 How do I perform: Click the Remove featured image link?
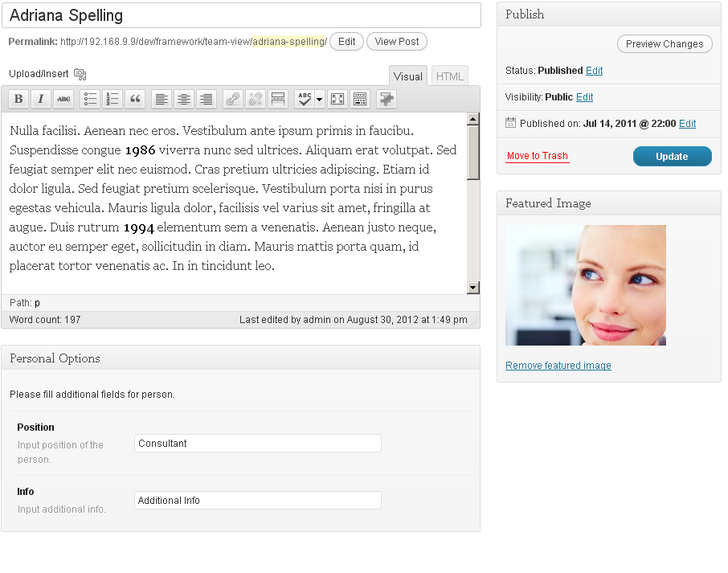coord(558,366)
